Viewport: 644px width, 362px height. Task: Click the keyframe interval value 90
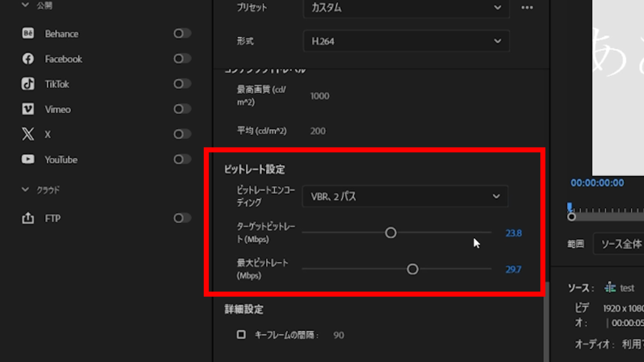(x=338, y=336)
